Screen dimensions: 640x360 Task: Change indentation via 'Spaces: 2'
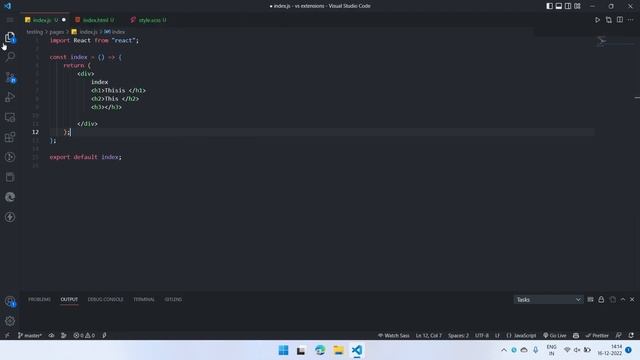click(x=458, y=336)
